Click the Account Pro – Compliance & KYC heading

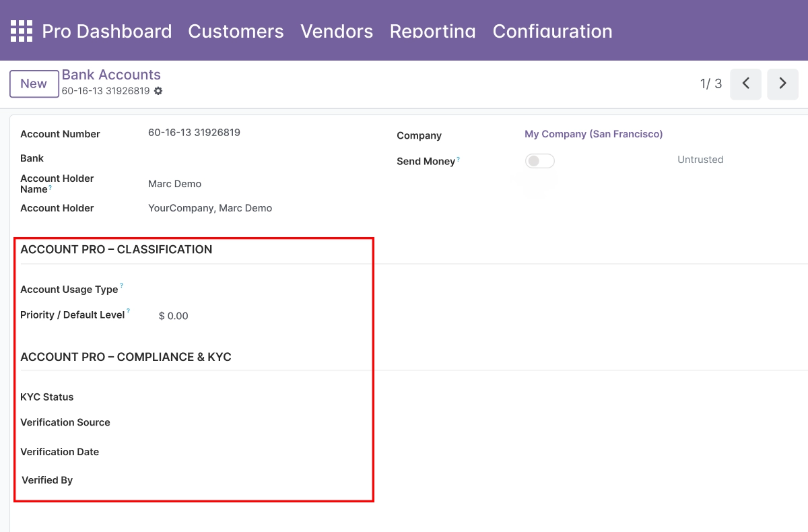click(x=126, y=357)
